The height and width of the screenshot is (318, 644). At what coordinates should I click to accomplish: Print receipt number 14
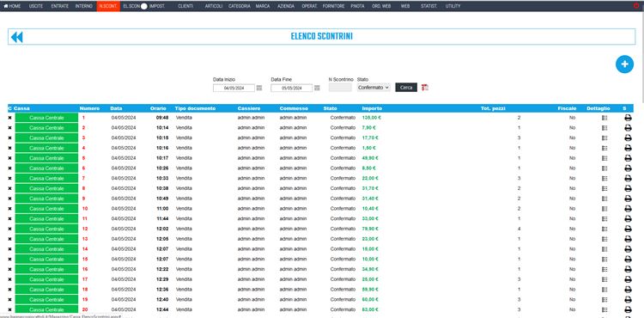pos(628,249)
